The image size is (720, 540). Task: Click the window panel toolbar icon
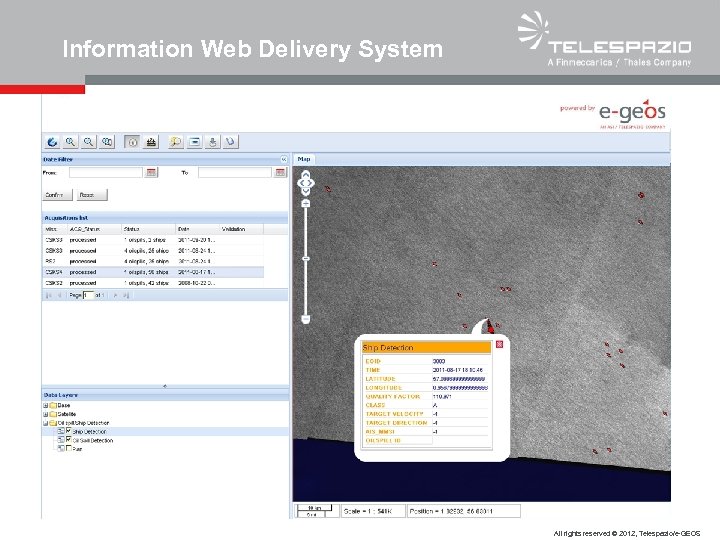tap(195, 142)
